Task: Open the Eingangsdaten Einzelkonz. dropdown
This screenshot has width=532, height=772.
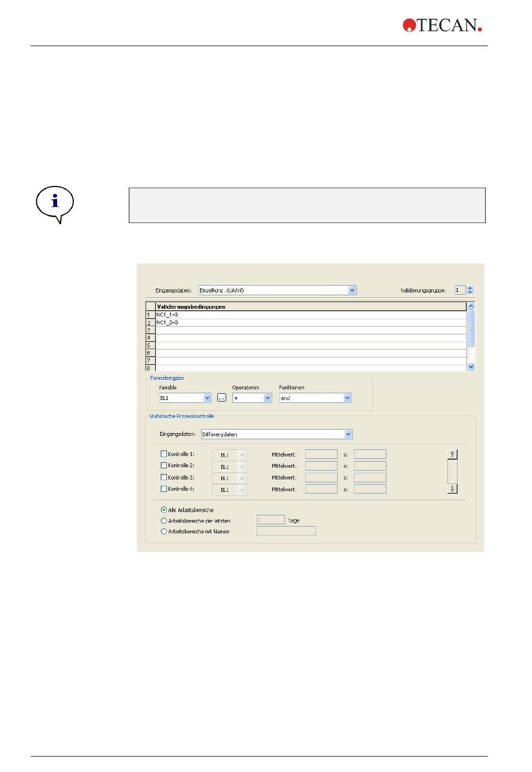Action: click(352, 290)
